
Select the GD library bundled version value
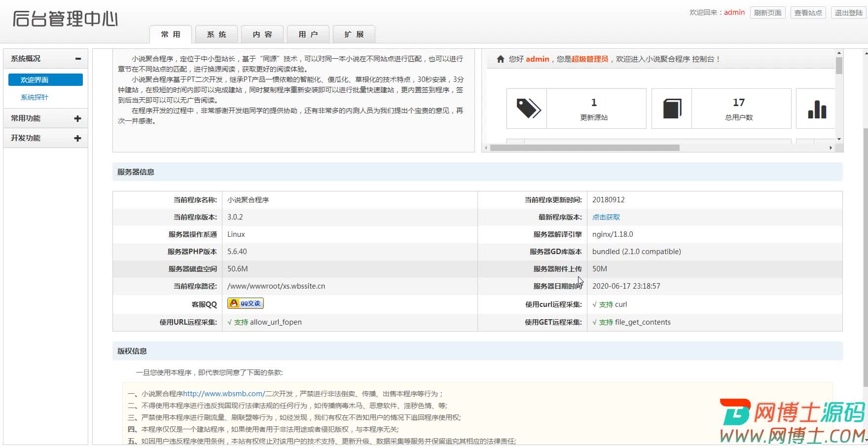click(637, 252)
